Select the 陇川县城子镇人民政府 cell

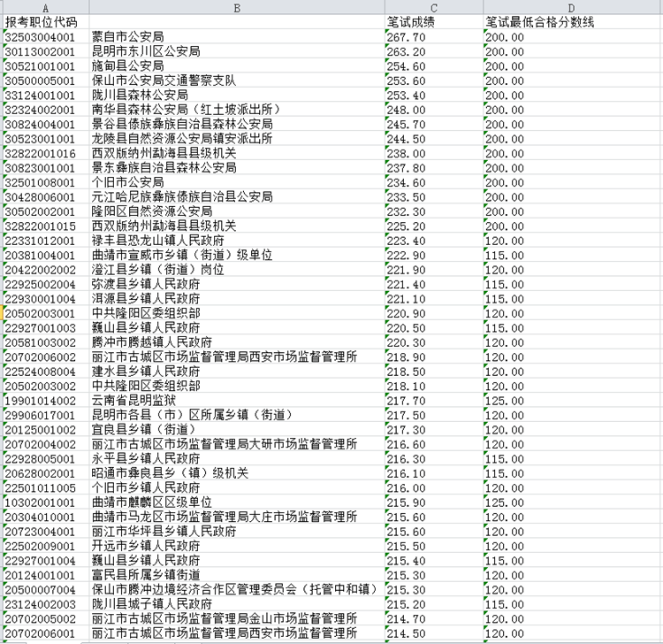237,604
